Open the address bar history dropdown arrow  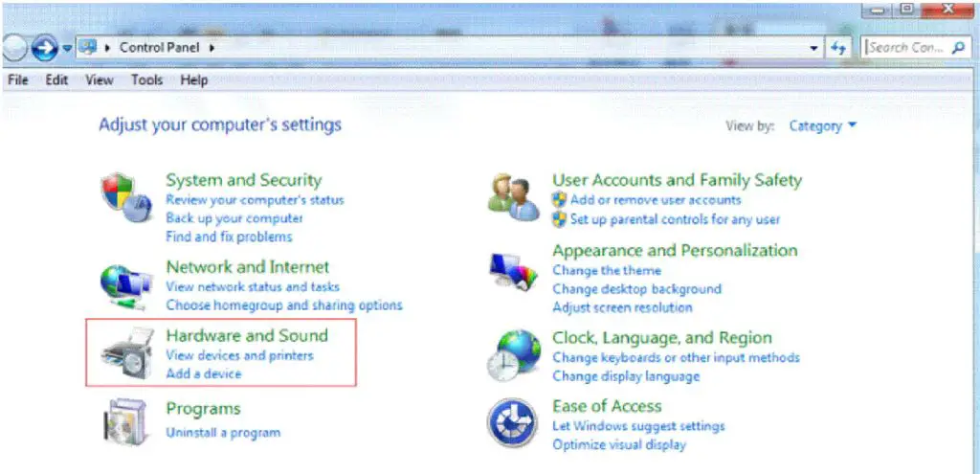click(813, 48)
